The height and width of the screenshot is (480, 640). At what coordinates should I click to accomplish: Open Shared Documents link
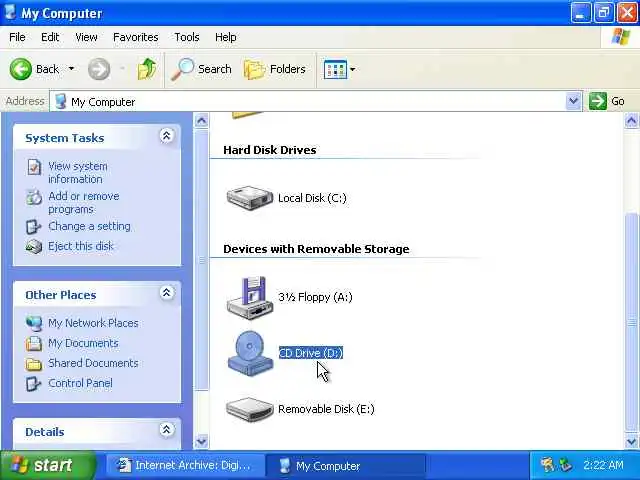point(93,363)
